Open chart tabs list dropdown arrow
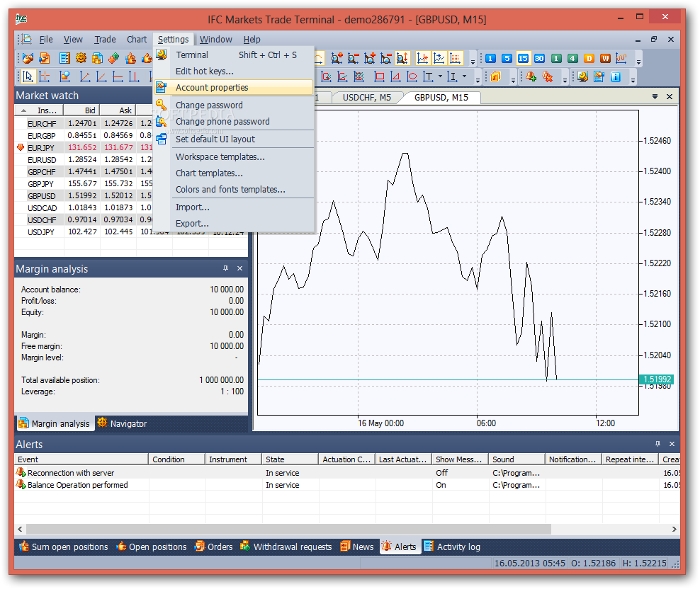 point(655,96)
